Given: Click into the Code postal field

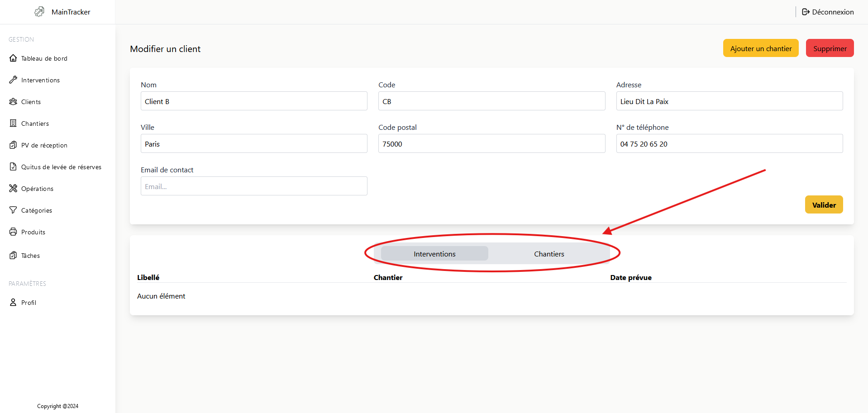Looking at the screenshot, I should (491, 144).
